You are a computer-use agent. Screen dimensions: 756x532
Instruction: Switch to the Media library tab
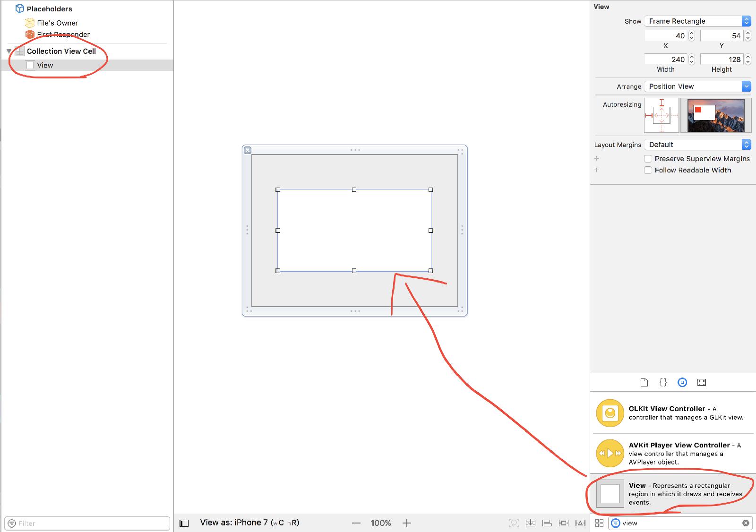[x=702, y=383]
